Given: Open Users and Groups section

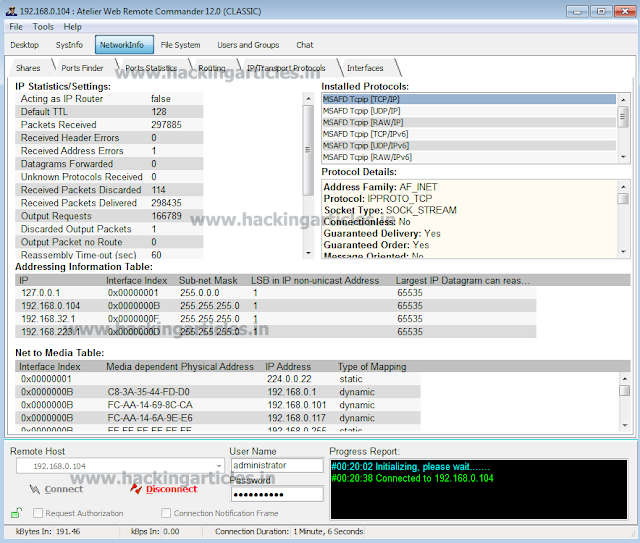Looking at the screenshot, I should pos(248,45).
